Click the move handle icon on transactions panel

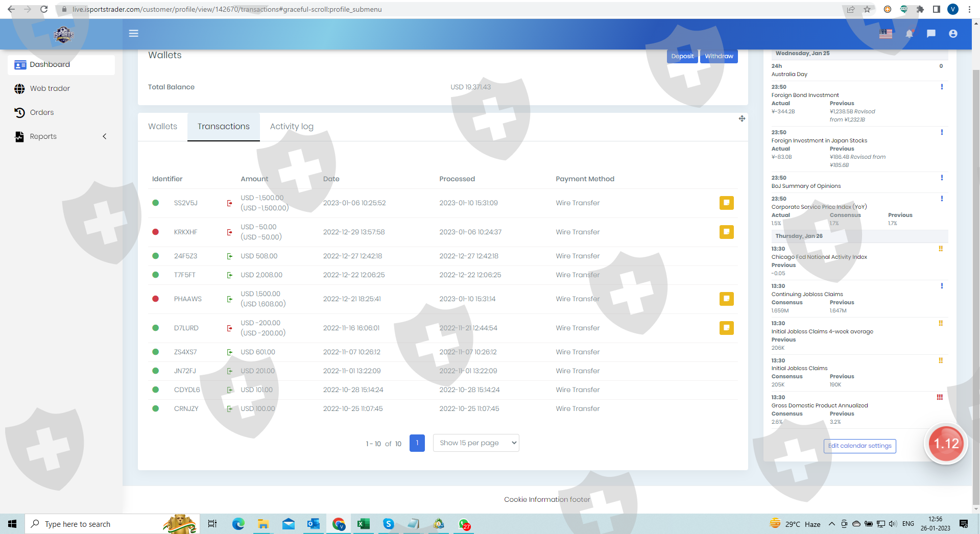click(742, 119)
